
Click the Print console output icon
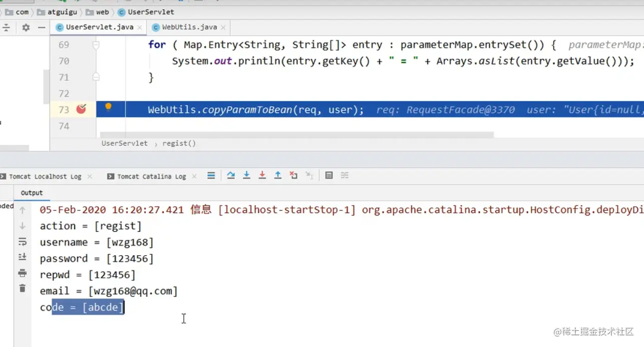pos(22,273)
